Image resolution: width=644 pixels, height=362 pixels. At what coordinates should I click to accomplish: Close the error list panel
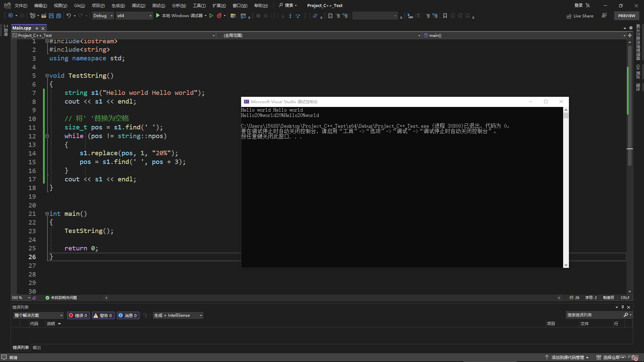point(629,307)
